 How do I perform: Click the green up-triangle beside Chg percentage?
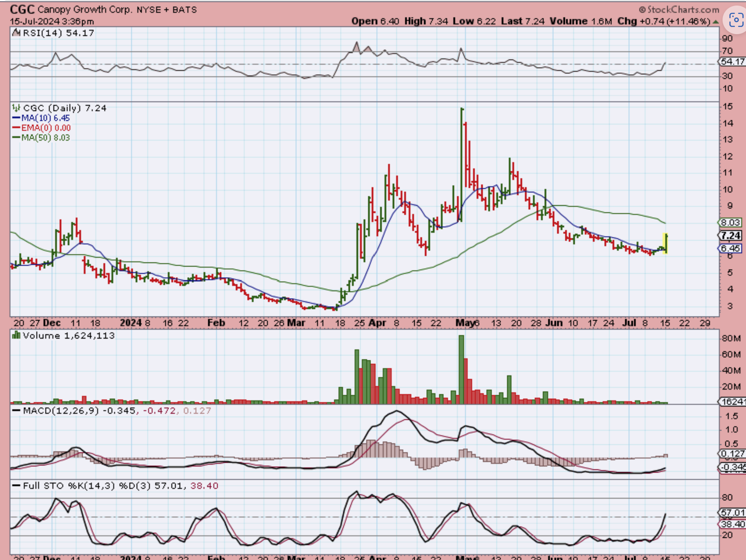715,22
